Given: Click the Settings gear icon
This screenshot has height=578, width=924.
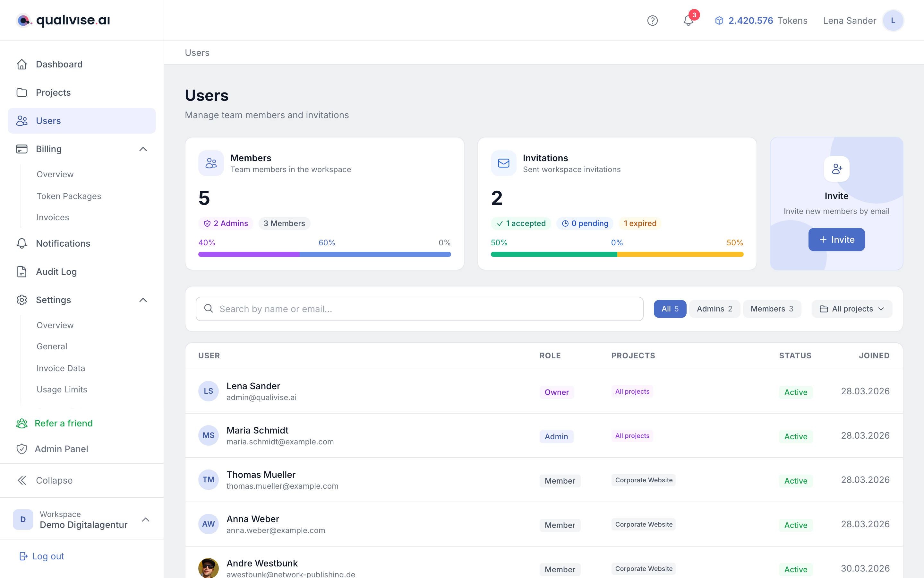Looking at the screenshot, I should 22,300.
